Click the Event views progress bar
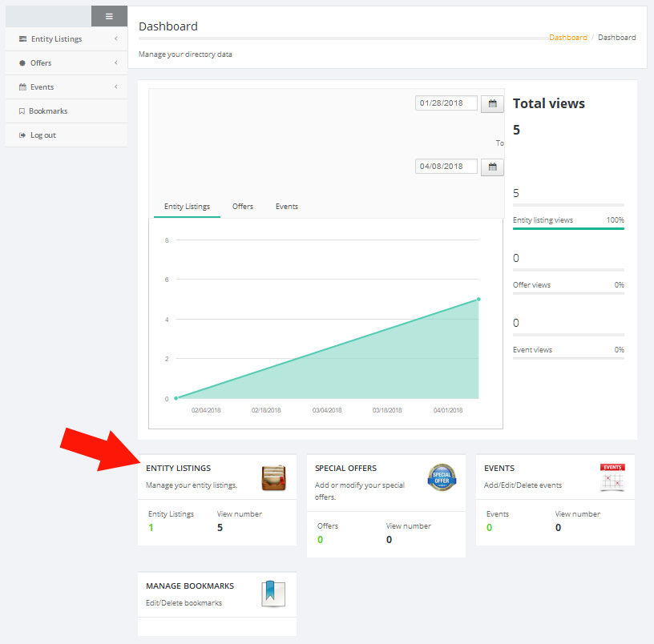This screenshot has width=654, height=644. tap(568, 359)
